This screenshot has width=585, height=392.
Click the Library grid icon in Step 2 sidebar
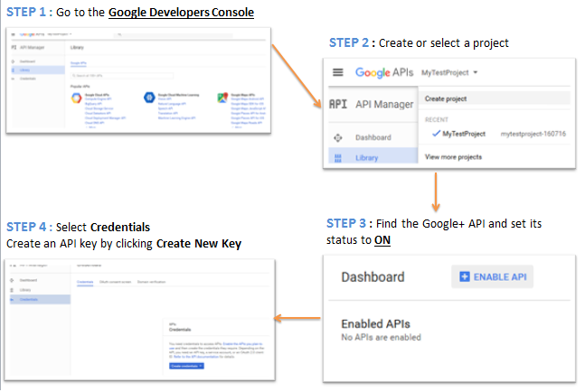[338, 157]
